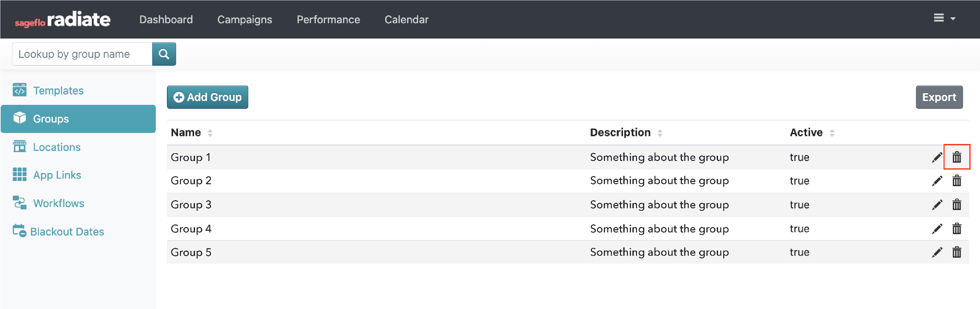Image resolution: width=980 pixels, height=309 pixels.
Task: Sort groups by Description
Action: [660, 133]
